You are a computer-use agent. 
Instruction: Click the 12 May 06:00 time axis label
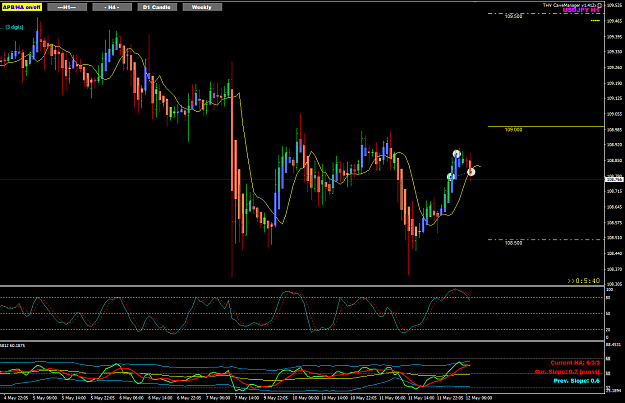coord(479,398)
